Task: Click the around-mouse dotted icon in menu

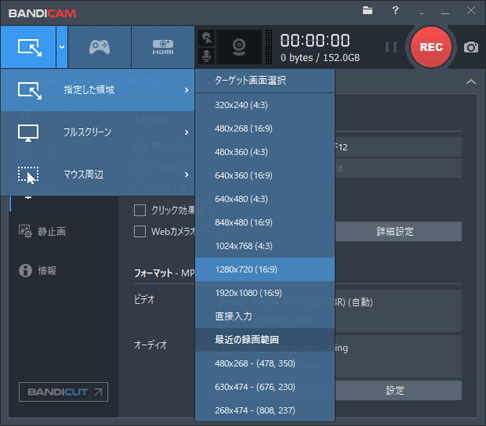Action: (x=28, y=175)
